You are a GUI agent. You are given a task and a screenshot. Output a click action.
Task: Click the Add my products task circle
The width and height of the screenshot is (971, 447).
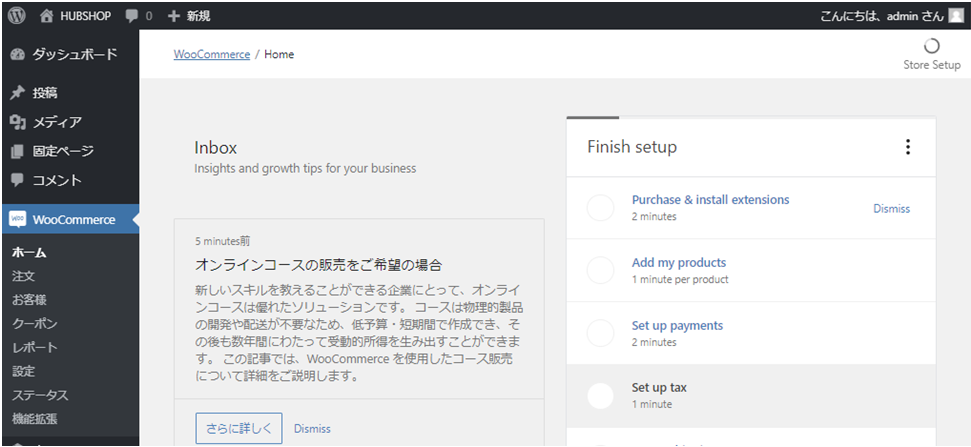point(600,271)
